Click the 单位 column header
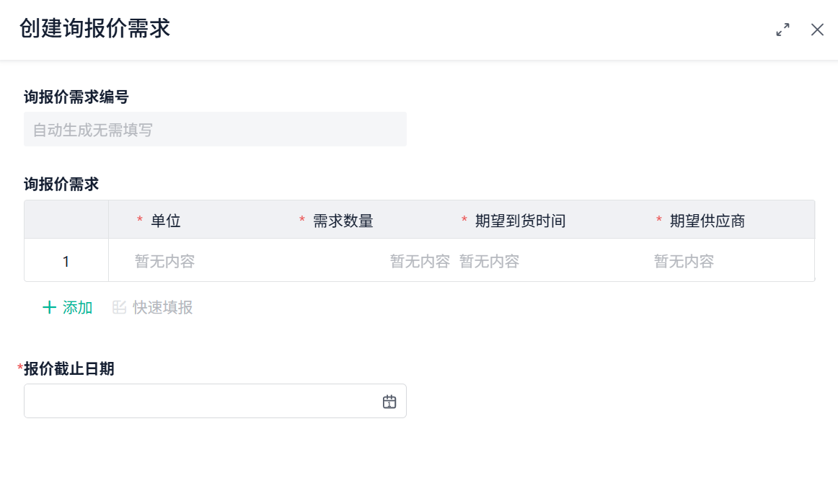Image resolution: width=838 pixels, height=504 pixels. 165,221
